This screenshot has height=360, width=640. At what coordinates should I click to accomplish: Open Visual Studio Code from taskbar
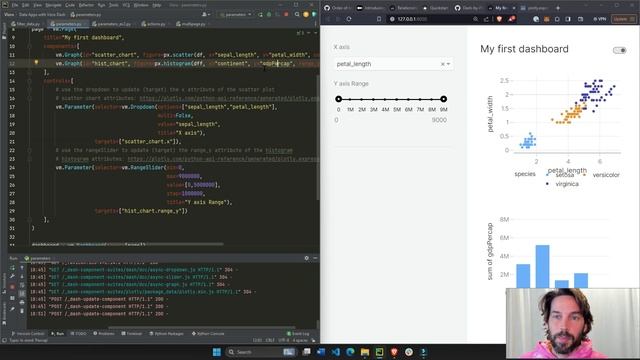[x=336, y=352]
